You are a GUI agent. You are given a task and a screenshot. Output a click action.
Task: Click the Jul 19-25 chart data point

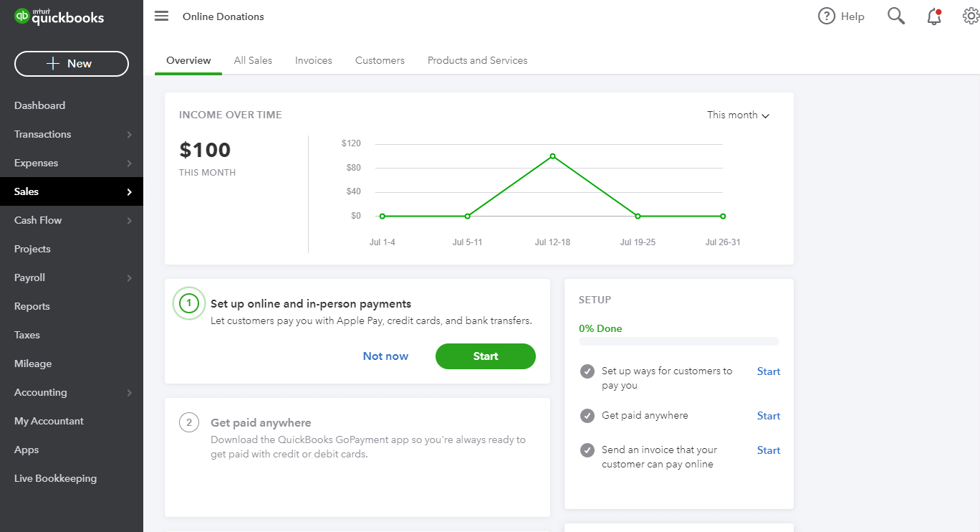638,216
